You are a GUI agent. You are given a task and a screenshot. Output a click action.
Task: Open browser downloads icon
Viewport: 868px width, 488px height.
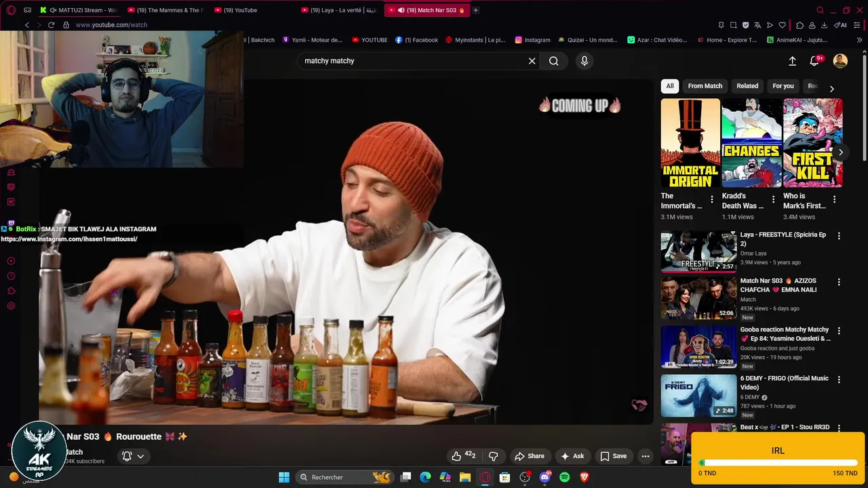824,25
